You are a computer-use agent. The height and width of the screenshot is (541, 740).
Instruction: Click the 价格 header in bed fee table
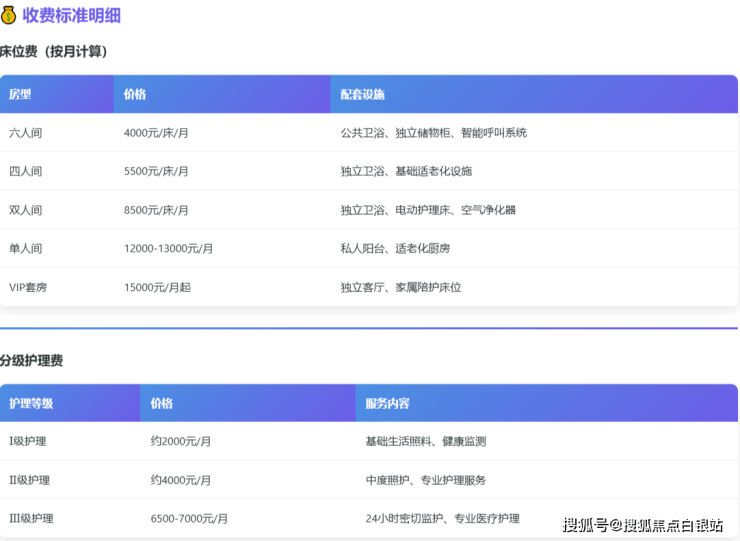[135, 94]
